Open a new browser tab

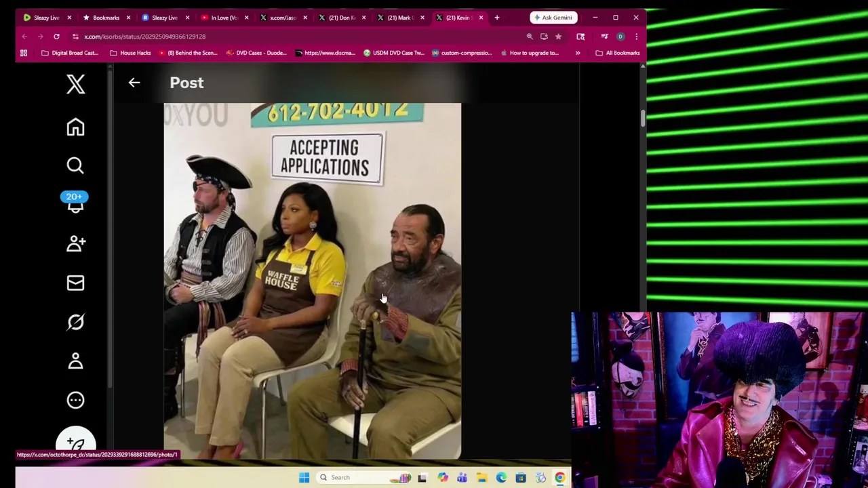497,18
